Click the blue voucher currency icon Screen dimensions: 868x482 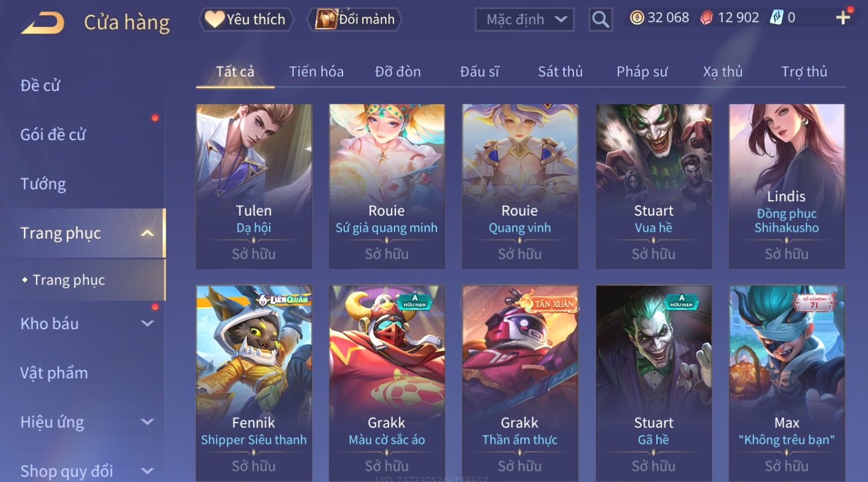(776, 18)
